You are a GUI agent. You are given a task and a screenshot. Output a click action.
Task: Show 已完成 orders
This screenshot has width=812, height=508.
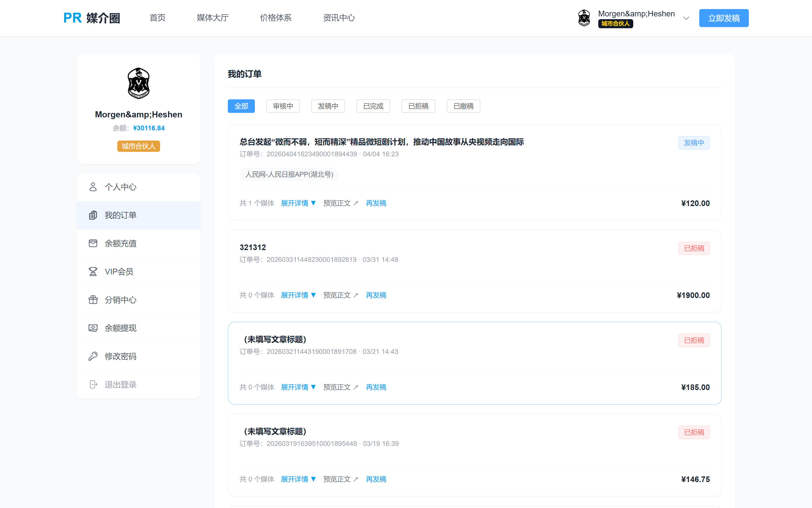pyautogui.click(x=373, y=106)
